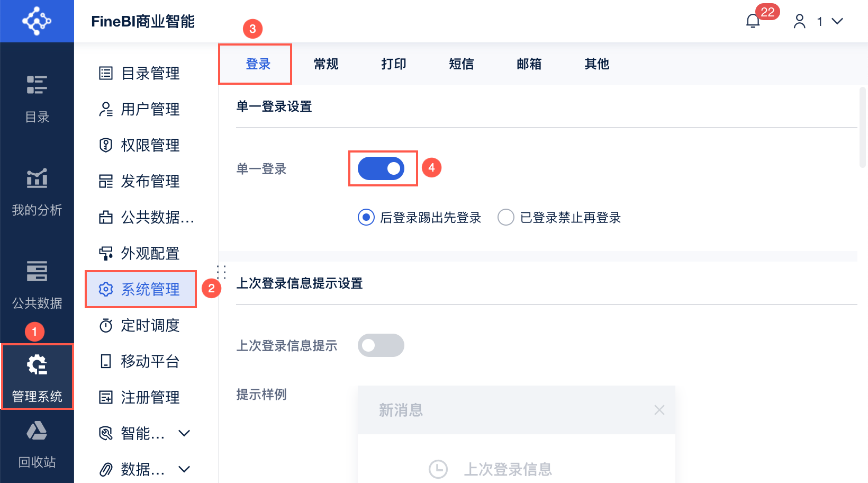
Task: Click the user profile icon
Action: pos(799,21)
